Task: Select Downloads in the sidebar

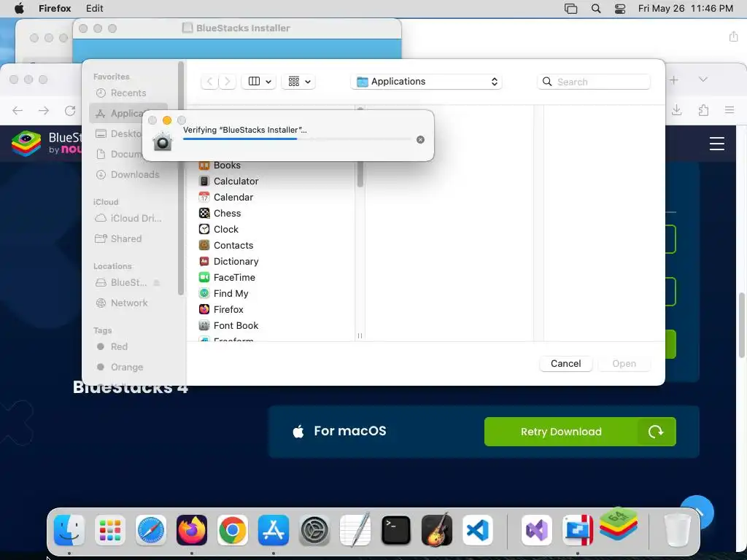Action: click(128, 175)
